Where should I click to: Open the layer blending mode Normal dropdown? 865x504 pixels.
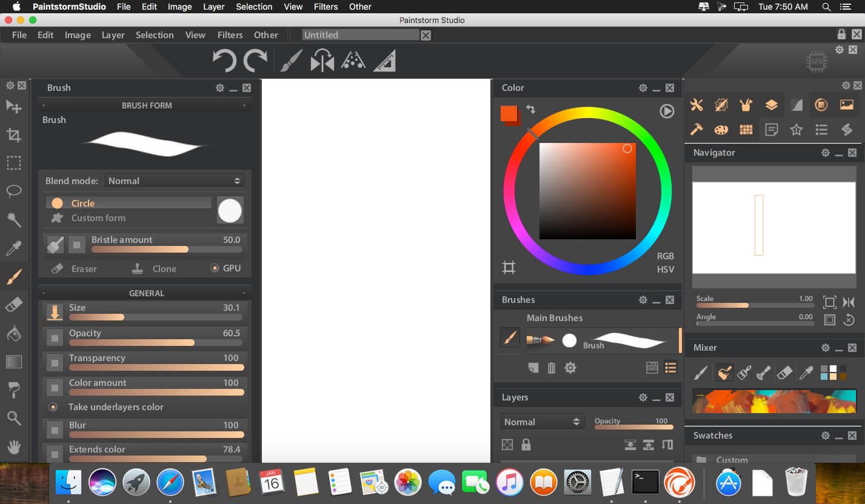(541, 421)
